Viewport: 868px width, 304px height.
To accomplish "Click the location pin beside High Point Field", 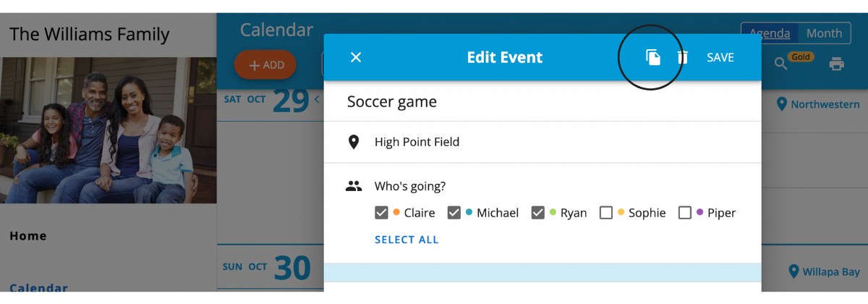I will coord(354,142).
